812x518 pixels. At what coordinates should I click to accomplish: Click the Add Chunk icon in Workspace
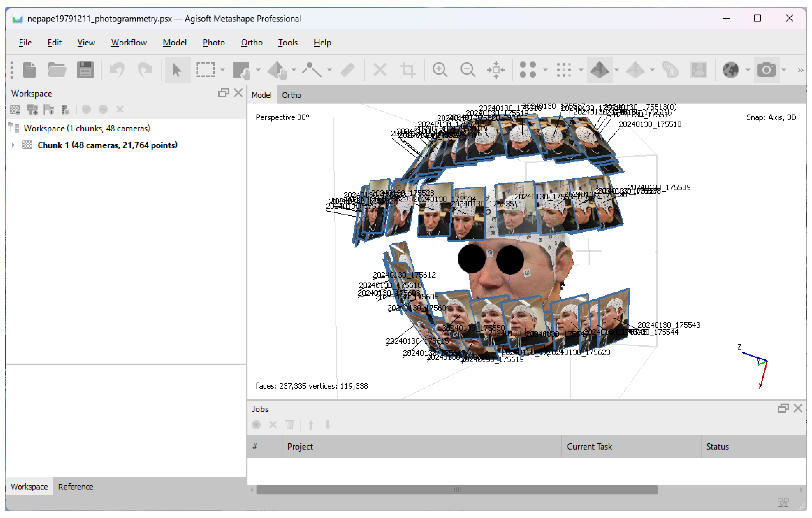click(15, 110)
